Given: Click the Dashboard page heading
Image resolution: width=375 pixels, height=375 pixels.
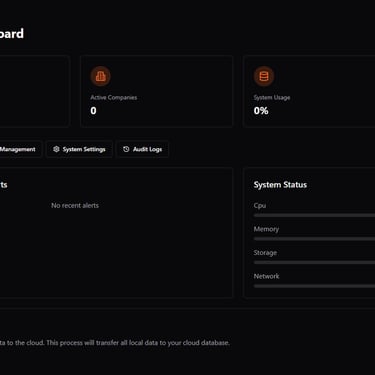Looking at the screenshot, I should pos(12,34).
